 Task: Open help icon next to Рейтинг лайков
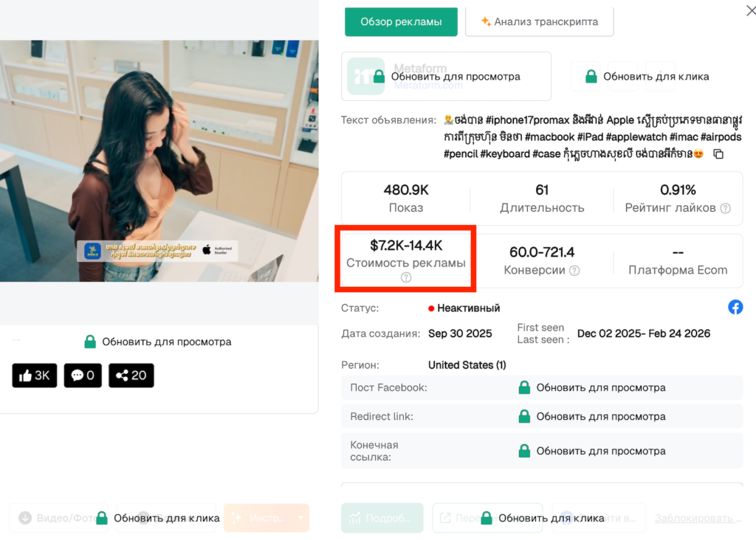click(x=725, y=208)
